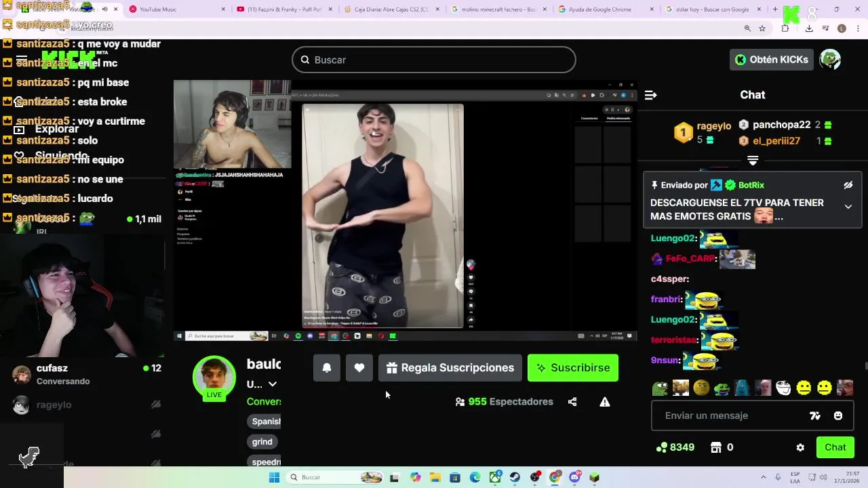The image size is (868, 488).
Task: Open the Windows Start menu
Action: pos(274,477)
